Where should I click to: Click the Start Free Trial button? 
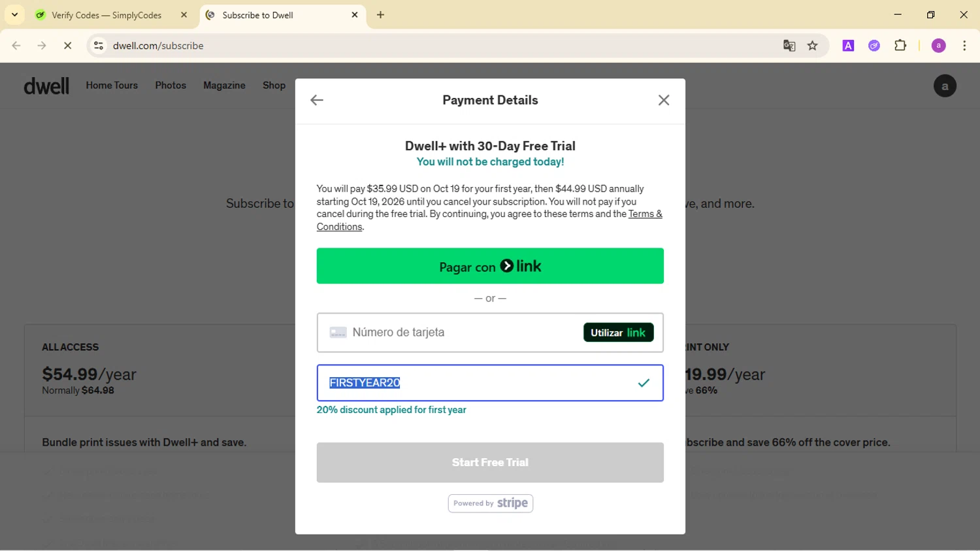point(490,463)
